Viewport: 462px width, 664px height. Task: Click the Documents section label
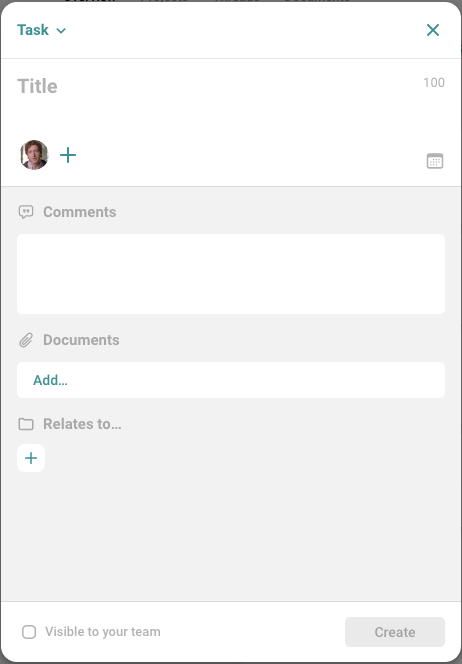[x=81, y=340]
